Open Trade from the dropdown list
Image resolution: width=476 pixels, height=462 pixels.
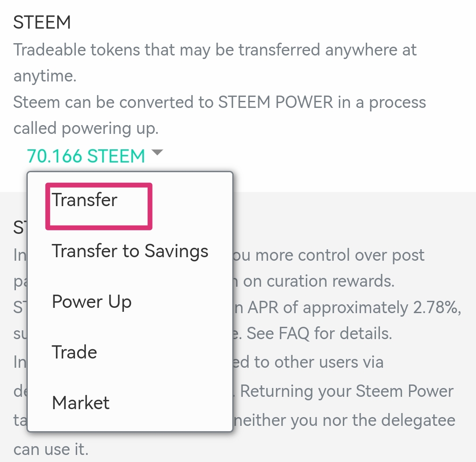74,352
